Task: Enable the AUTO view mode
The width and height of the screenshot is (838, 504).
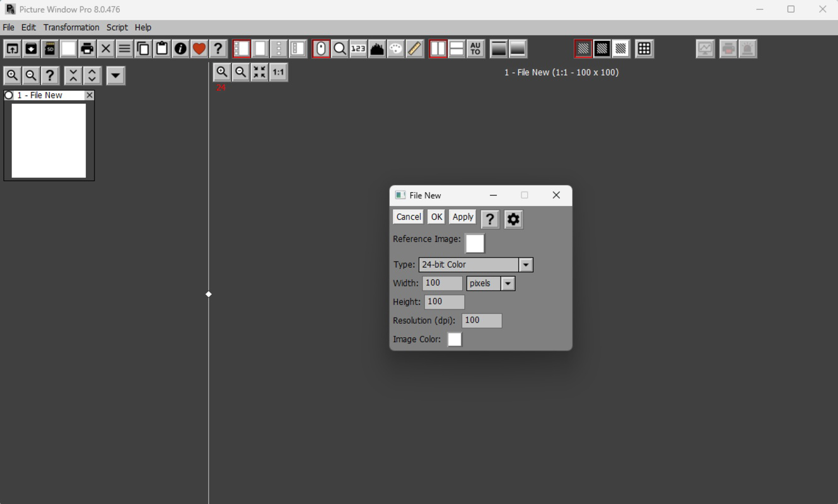Action: pos(475,48)
